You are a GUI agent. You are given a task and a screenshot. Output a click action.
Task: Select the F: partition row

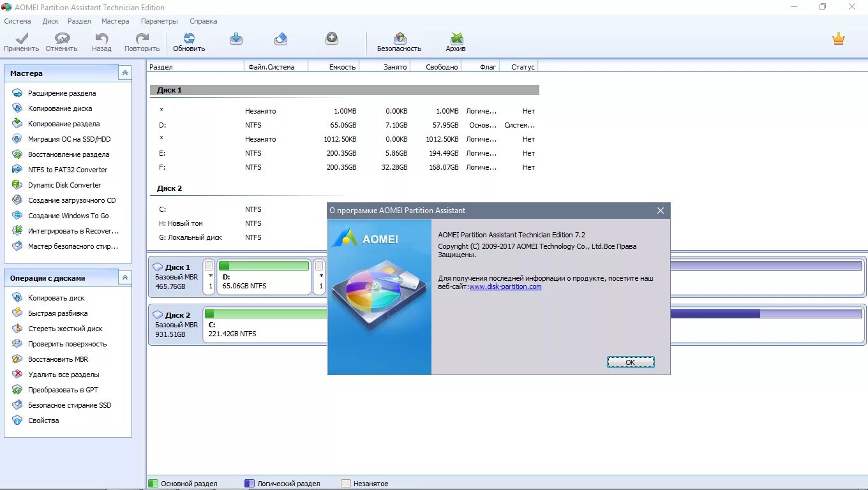point(345,167)
